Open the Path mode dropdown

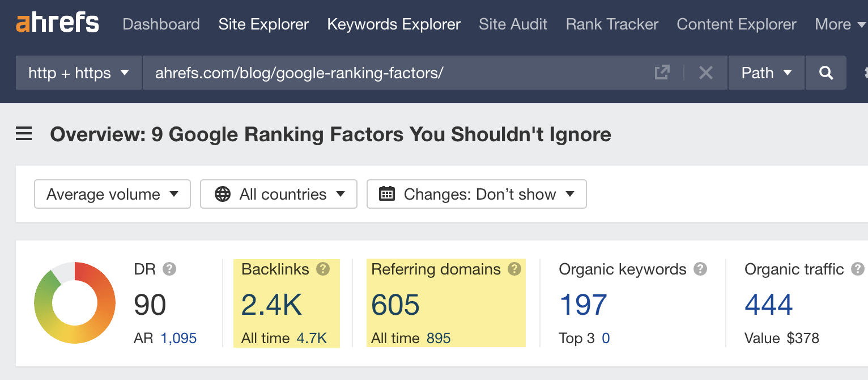coord(765,73)
